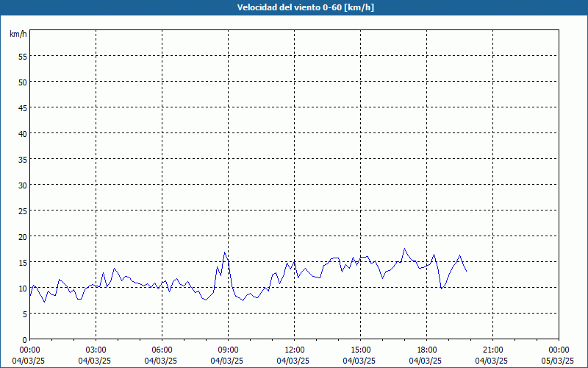588x368 pixels.
Task: Click the y-axis value "40"
Action: click(x=23, y=133)
